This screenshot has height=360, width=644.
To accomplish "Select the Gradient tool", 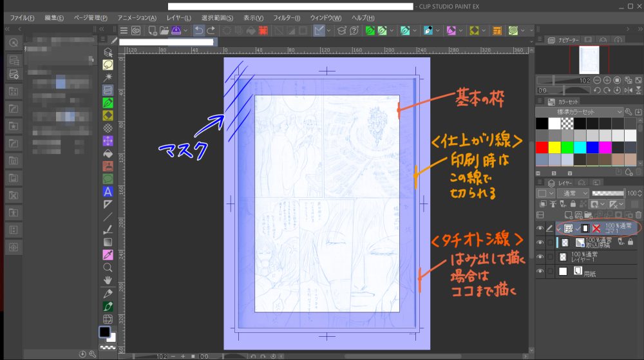I will 108,242.
